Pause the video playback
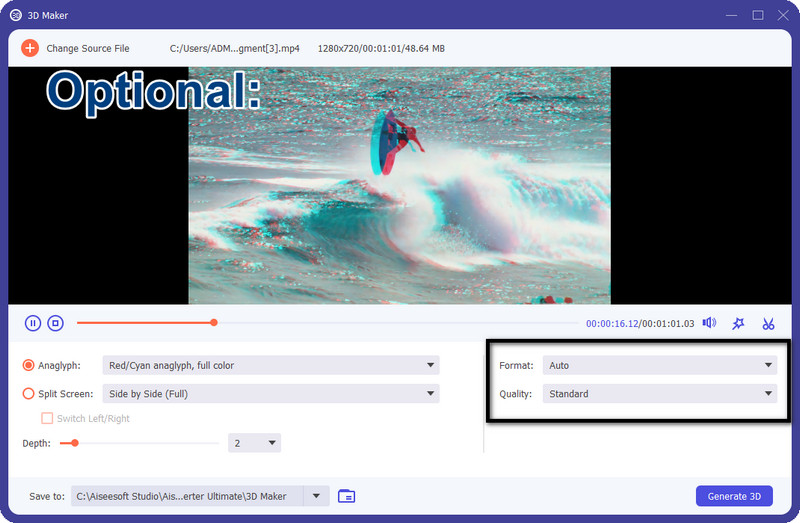800x523 pixels. [x=33, y=323]
